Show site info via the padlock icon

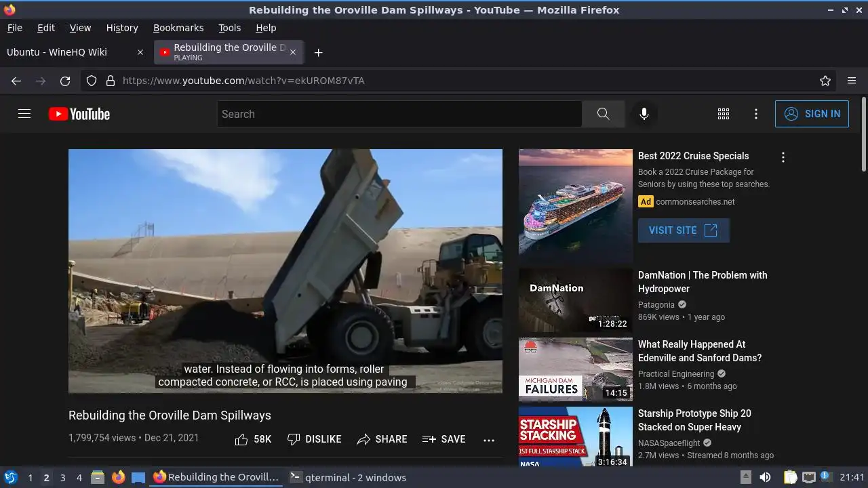point(111,81)
